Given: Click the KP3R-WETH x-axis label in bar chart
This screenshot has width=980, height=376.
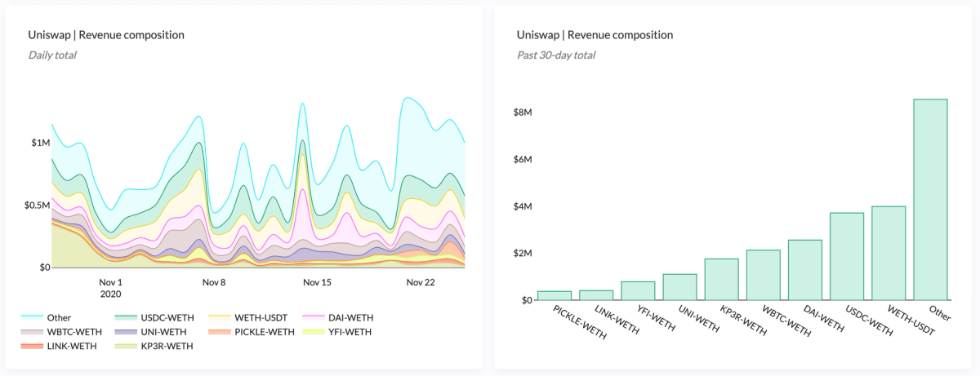Looking at the screenshot, I should pyautogui.click(x=743, y=321).
